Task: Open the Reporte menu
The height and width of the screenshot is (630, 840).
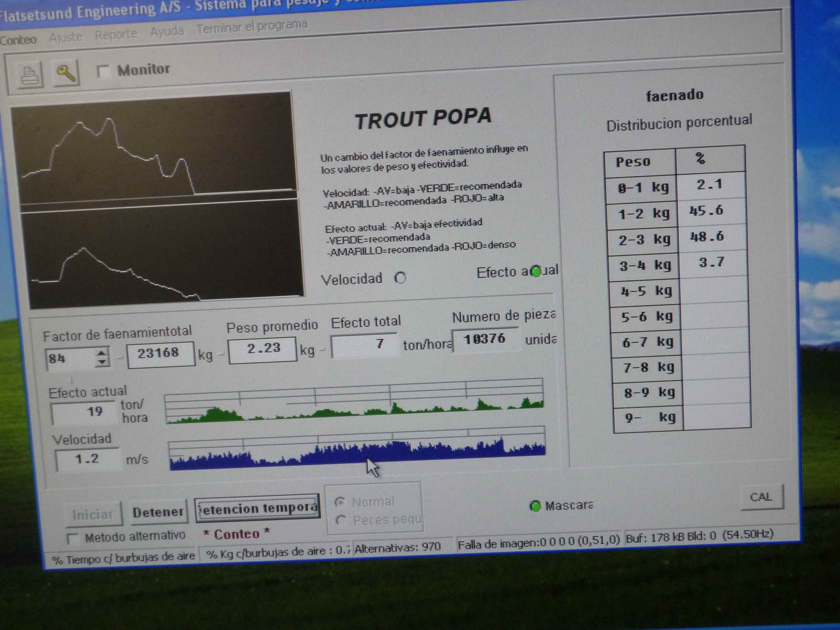Action: coord(115,35)
